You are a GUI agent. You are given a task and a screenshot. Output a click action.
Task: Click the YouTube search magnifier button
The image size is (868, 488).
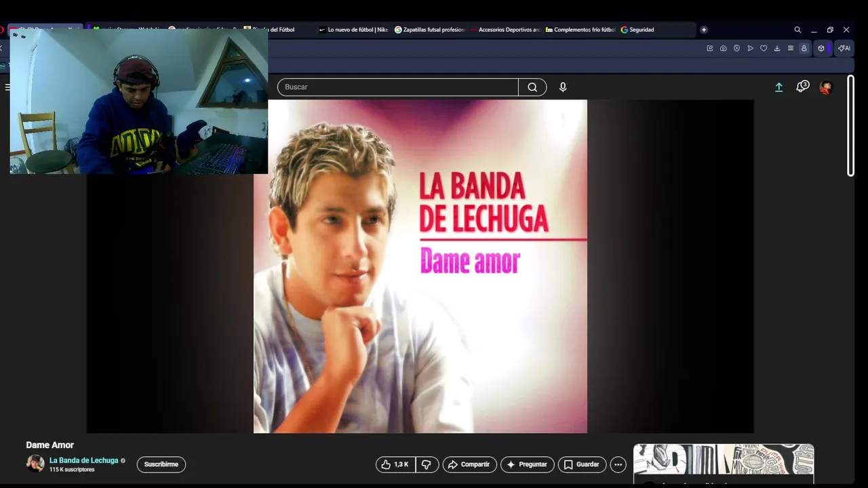click(x=532, y=87)
